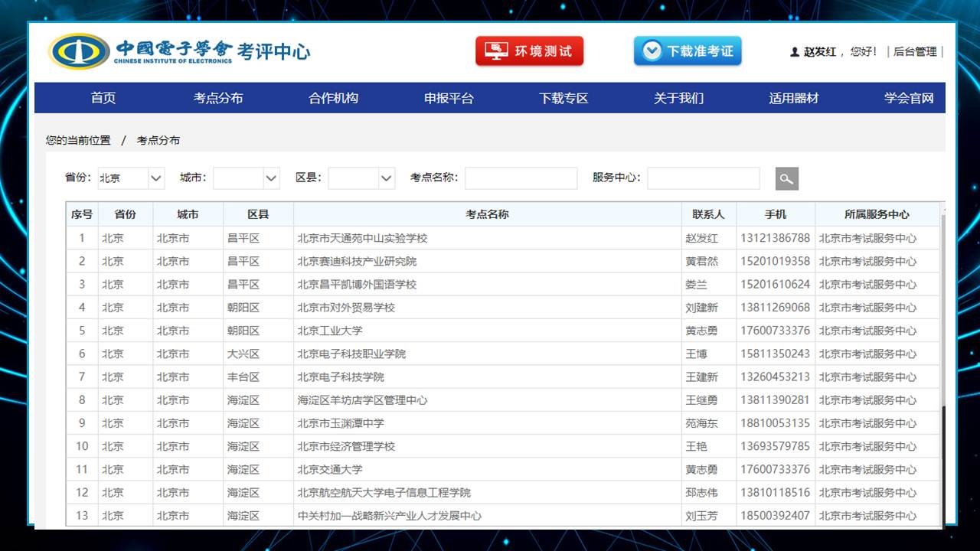The width and height of the screenshot is (980, 551).
Task: Open the 适用器材 navigation item
Action: click(x=794, y=98)
